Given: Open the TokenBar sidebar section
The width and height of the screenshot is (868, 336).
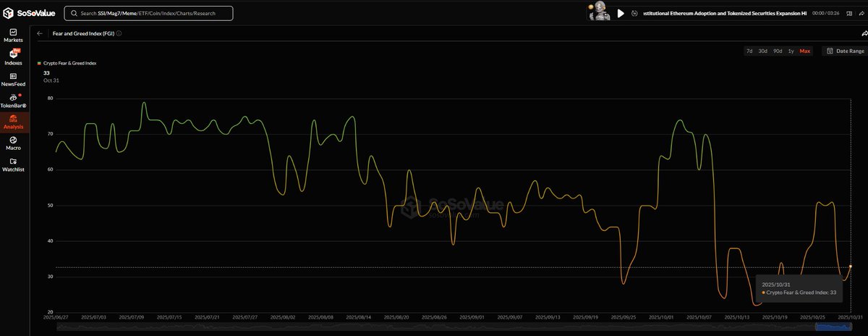Looking at the screenshot, I should tap(14, 101).
